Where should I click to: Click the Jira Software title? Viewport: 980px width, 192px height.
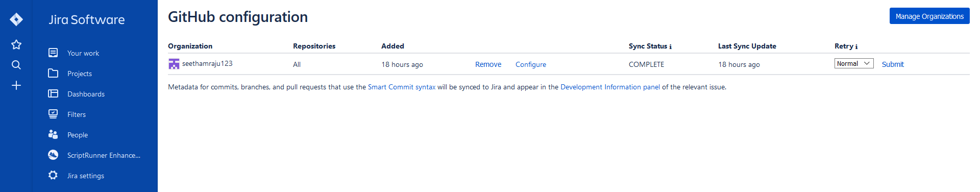[x=87, y=19]
